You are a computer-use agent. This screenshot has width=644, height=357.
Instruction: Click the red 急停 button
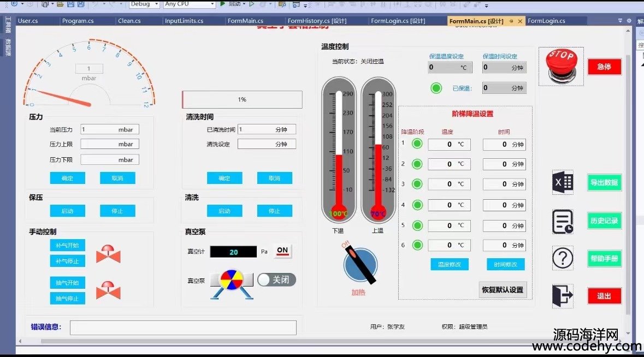point(604,67)
